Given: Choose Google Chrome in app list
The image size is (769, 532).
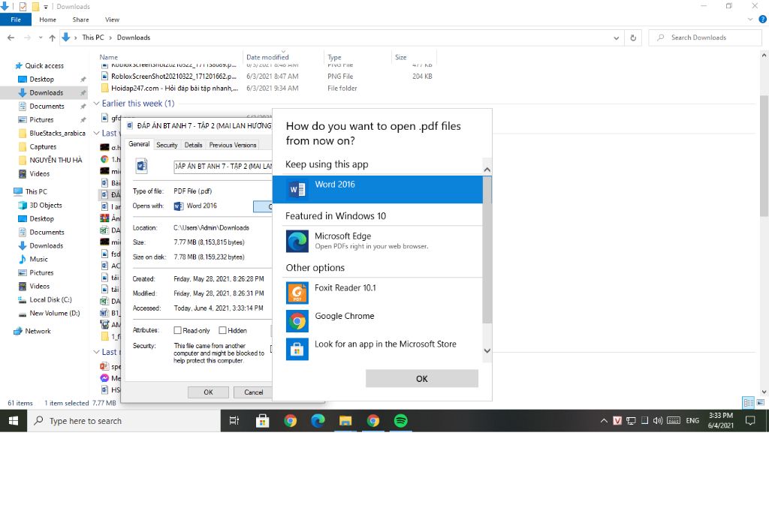Looking at the screenshot, I should point(382,321).
